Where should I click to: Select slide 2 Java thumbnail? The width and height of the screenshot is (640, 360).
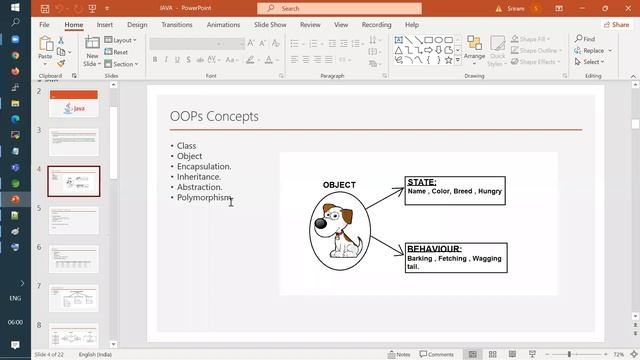(74, 104)
